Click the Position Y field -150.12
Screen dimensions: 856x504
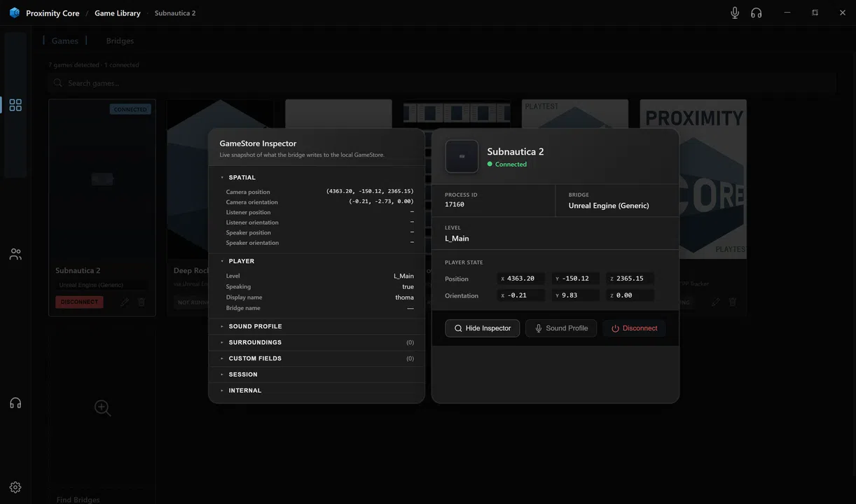[575, 279]
